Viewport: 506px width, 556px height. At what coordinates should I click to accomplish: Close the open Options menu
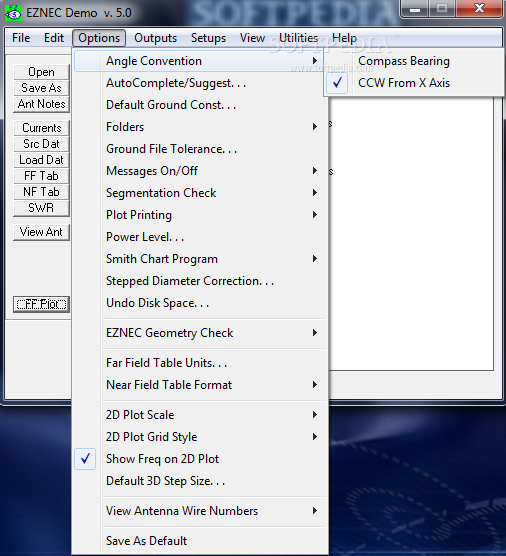tap(99, 38)
